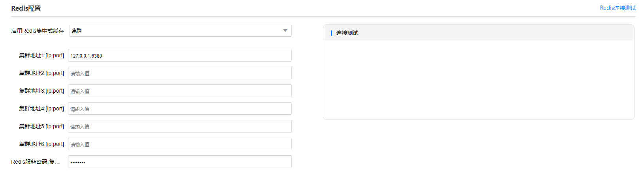The height and width of the screenshot is (183, 644).
Task: Focus the 集群地址1 input with 127.0.0.1:6380
Action: tap(179, 56)
